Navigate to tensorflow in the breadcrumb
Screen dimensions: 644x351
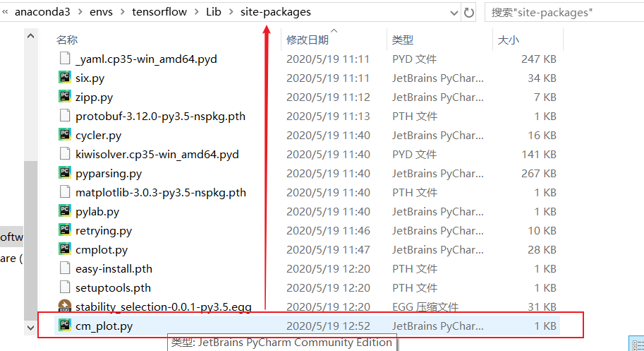pos(159,12)
